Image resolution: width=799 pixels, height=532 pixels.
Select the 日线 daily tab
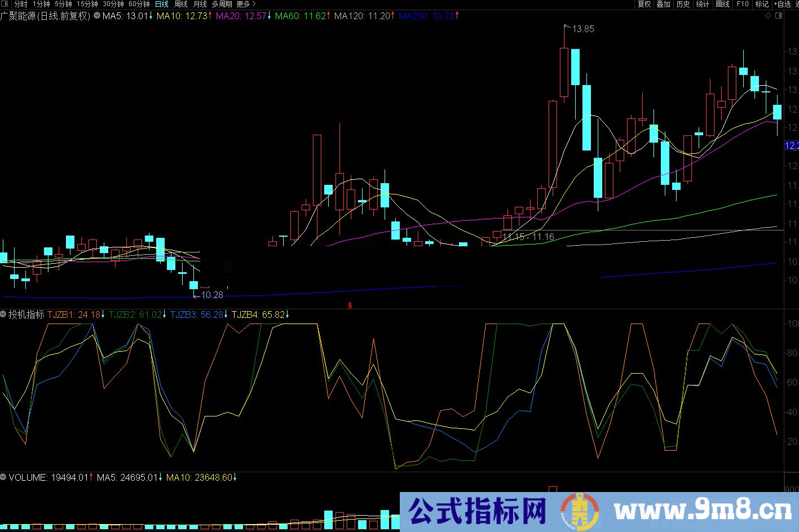click(x=162, y=4)
